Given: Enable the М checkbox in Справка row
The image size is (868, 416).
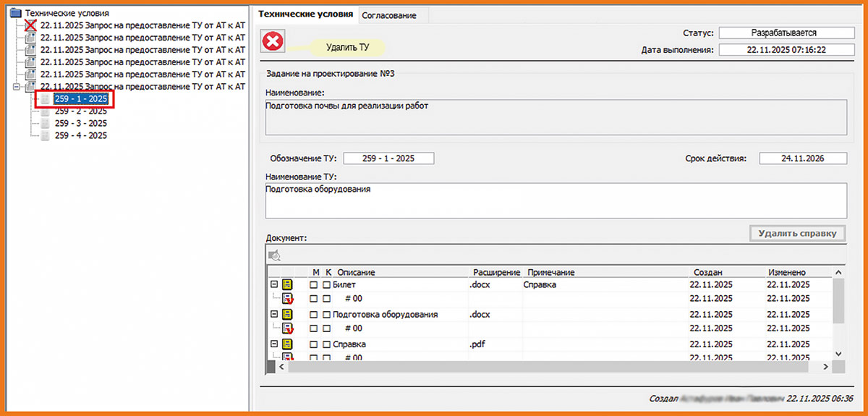Looking at the screenshot, I should (x=314, y=344).
